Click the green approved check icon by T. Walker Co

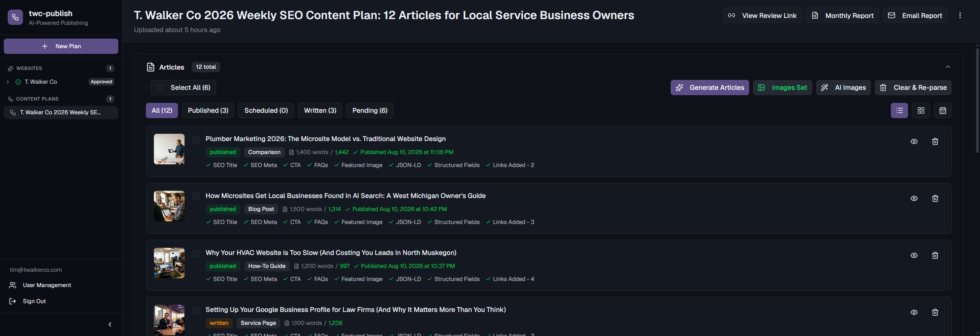click(x=18, y=82)
